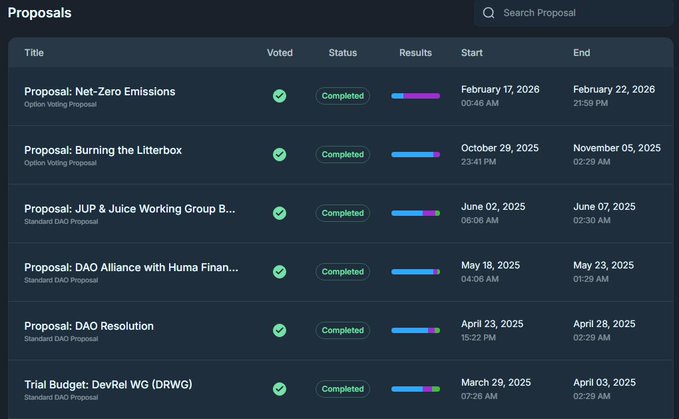The image size is (679, 419).
Task: Click the Start column header
Action: click(472, 53)
